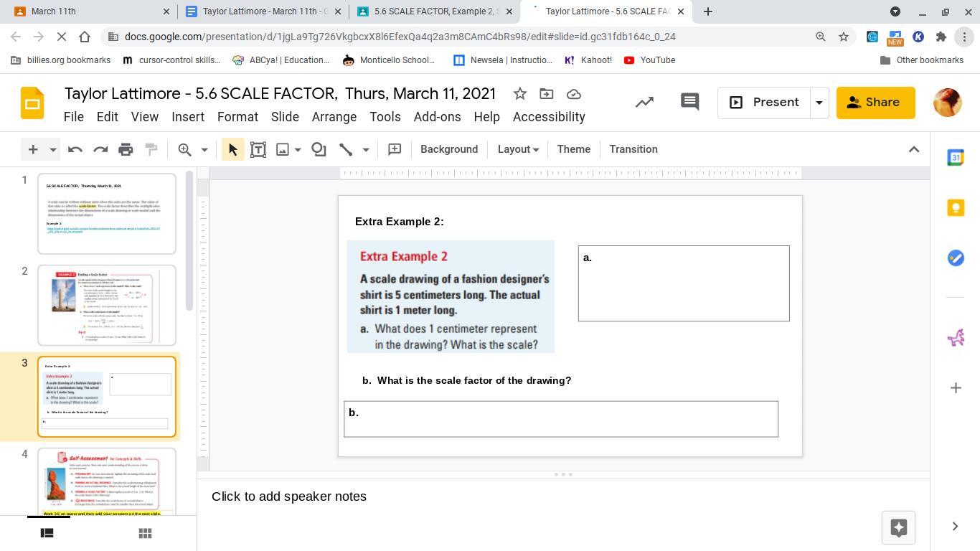Image resolution: width=980 pixels, height=551 pixels.
Task: Open comment history
Action: point(689,103)
